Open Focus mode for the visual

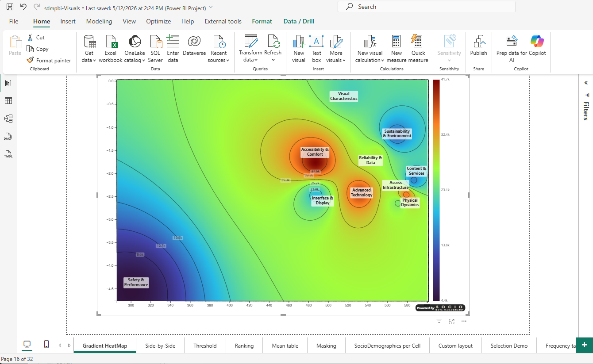tap(451, 321)
